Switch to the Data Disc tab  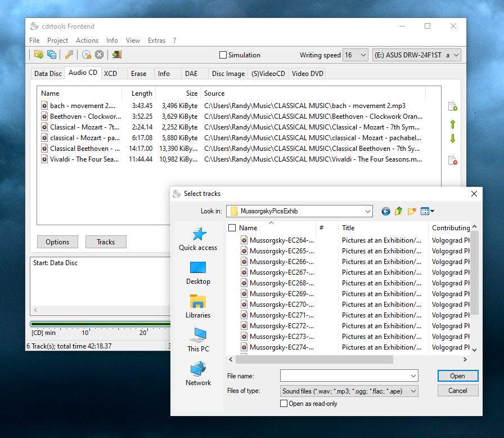[x=48, y=74]
